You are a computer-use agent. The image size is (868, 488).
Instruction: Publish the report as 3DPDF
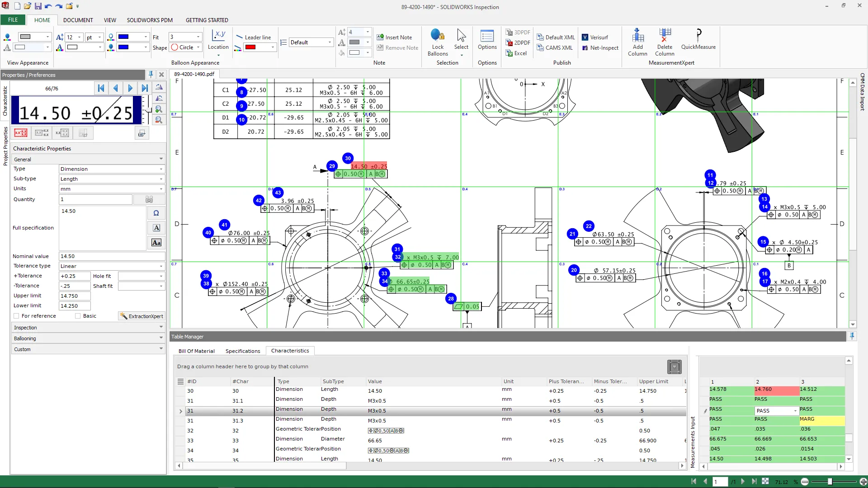(518, 32)
